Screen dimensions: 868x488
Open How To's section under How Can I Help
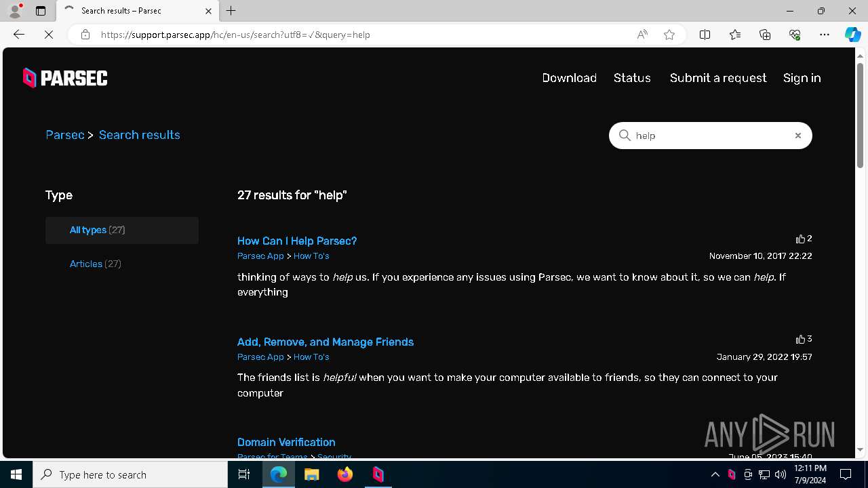pyautogui.click(x=311, y=256)
